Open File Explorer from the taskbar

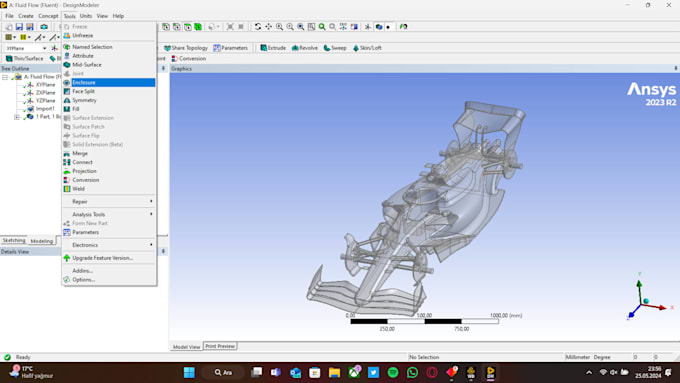pyautogui.click(x=334, y=373)
